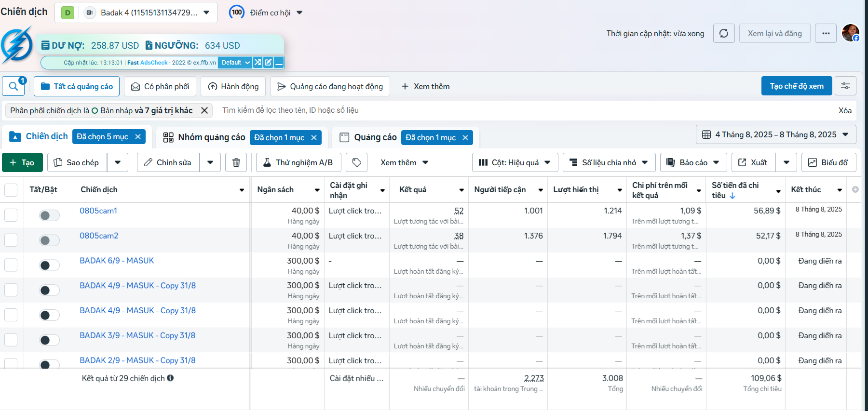Click the Thử nghiệm A/B button
Viewport: 868px width, 411px height.
click(x=298, y=162)
